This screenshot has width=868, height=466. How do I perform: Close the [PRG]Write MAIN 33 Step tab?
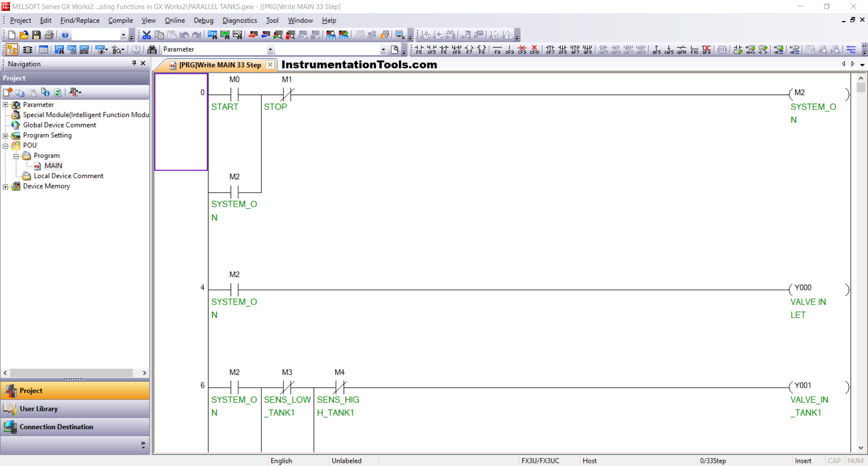[270, 65]
